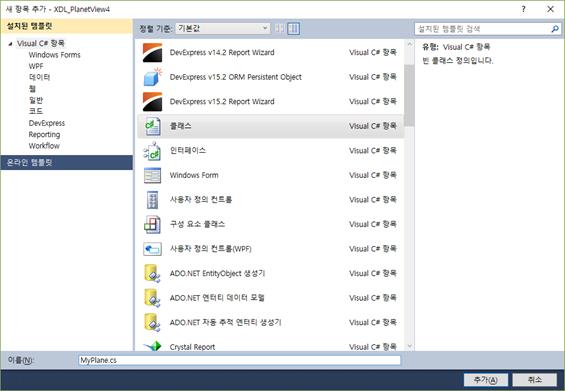Select ADO.NET 자동 추적 엔터티 생성기 name
The width and height of the screenshot is (565, 391).
[225, 322]
